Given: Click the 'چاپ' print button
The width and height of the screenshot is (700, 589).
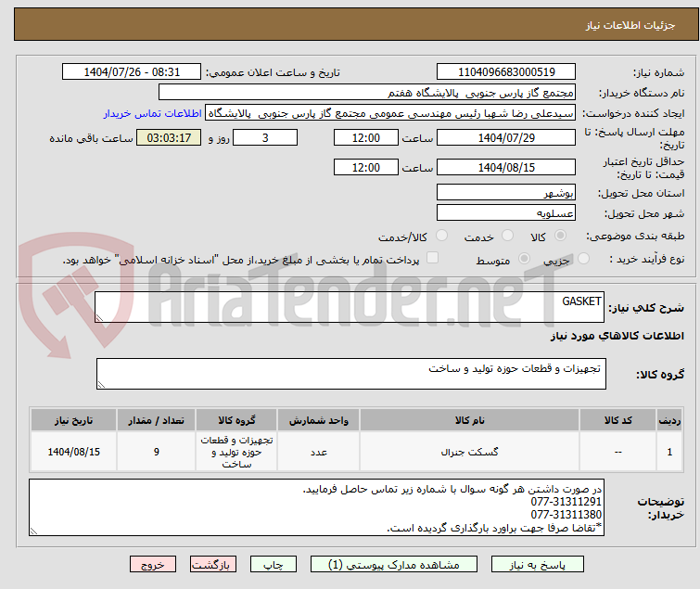Looking at the screenshot, I should (274, 565).
